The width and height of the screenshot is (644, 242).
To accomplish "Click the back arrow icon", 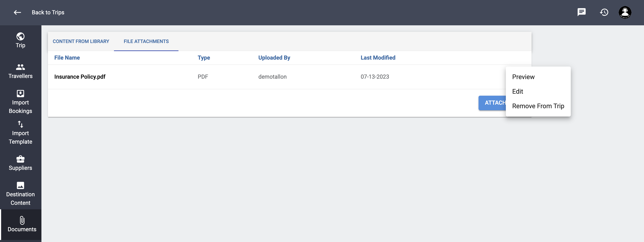I will (x=17, y=12).
